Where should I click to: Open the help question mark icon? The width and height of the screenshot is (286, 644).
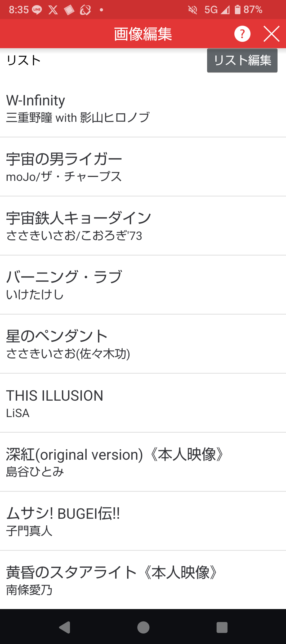[242, 34]
